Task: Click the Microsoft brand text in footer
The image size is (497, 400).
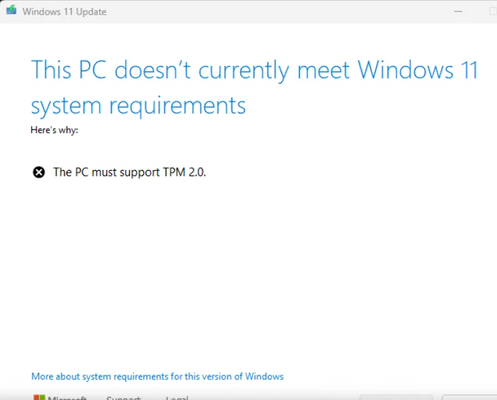Action: tap(67, 398)
